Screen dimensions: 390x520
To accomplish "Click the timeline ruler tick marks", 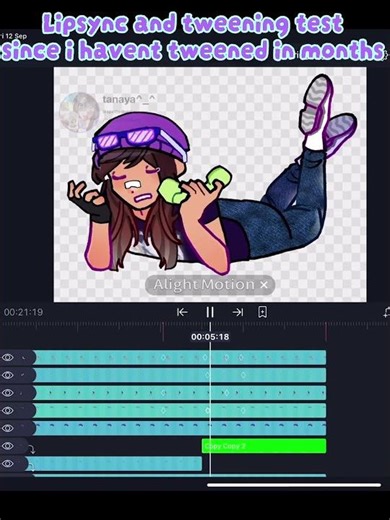I will [x=195, y=325].
